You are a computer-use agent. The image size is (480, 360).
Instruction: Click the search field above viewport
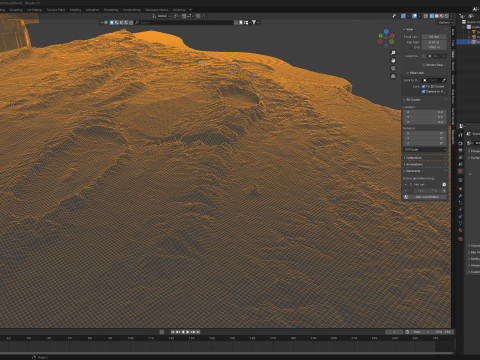(183, 22)
